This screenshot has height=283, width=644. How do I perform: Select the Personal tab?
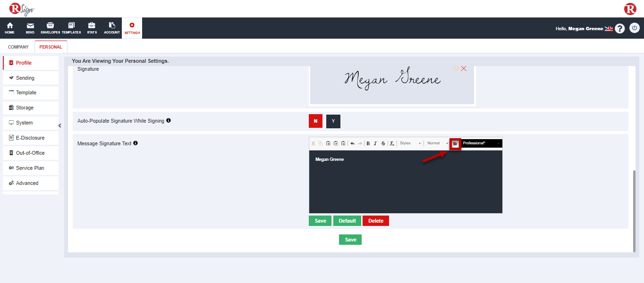click(x=51, y=47)
